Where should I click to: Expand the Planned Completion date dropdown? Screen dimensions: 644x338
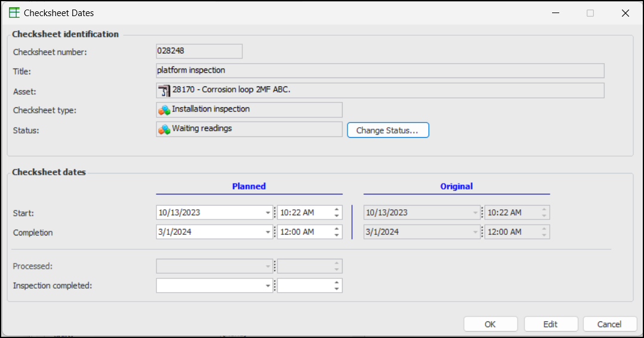pyautogui.click(x=267, y=232)
